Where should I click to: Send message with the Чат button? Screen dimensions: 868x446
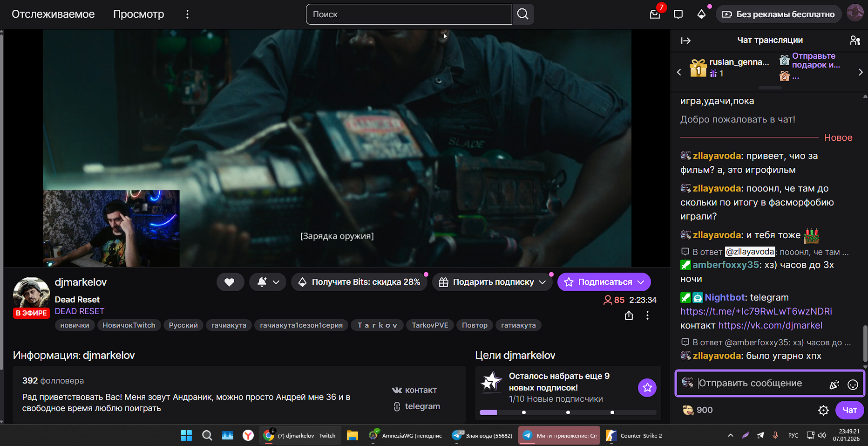pyautogui.click(x=849, y=410)
